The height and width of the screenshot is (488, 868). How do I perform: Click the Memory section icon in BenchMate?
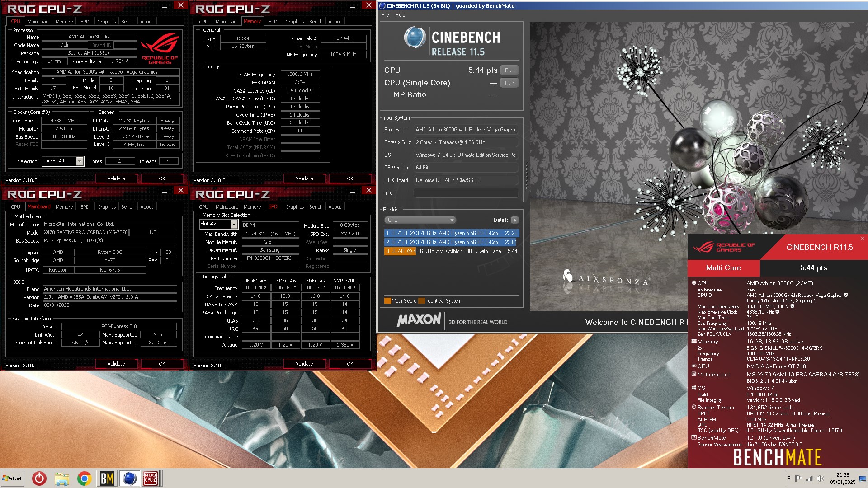[694, 341]
